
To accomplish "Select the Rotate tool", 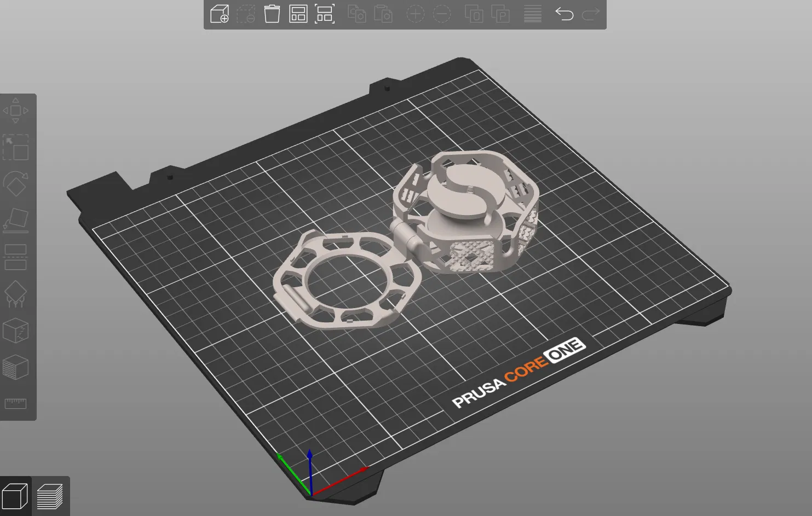I will 15,184.
